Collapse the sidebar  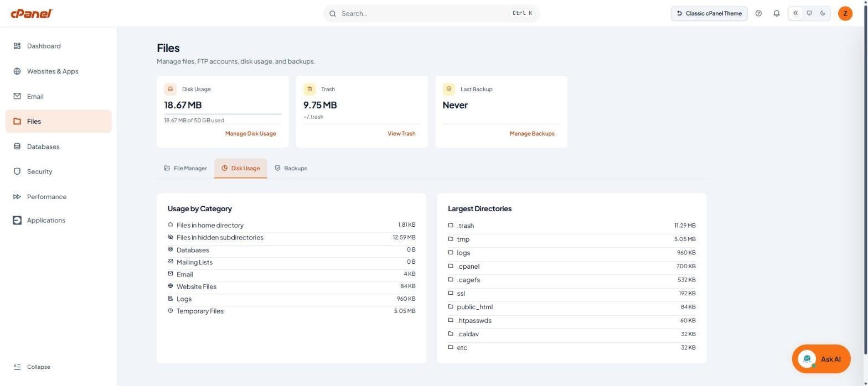[32, 367]
